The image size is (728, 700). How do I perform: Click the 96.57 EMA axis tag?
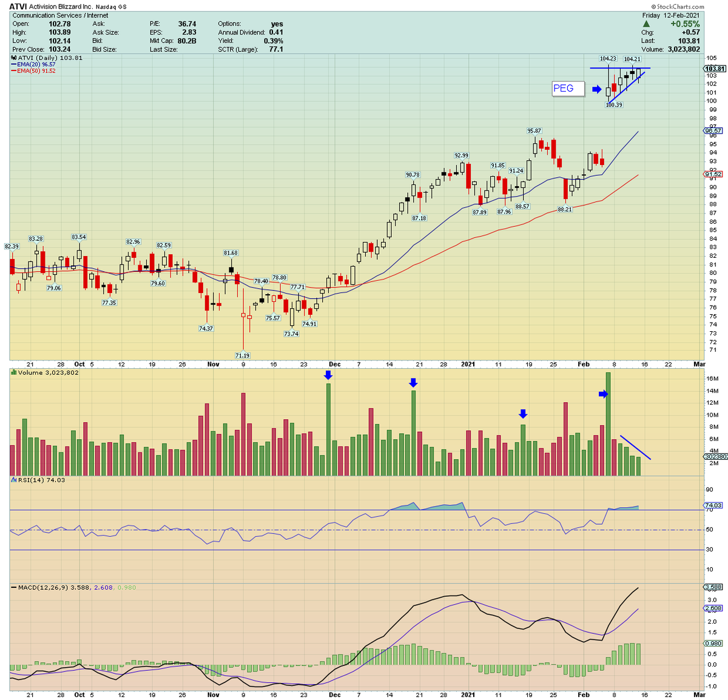[x=713, y=131]
